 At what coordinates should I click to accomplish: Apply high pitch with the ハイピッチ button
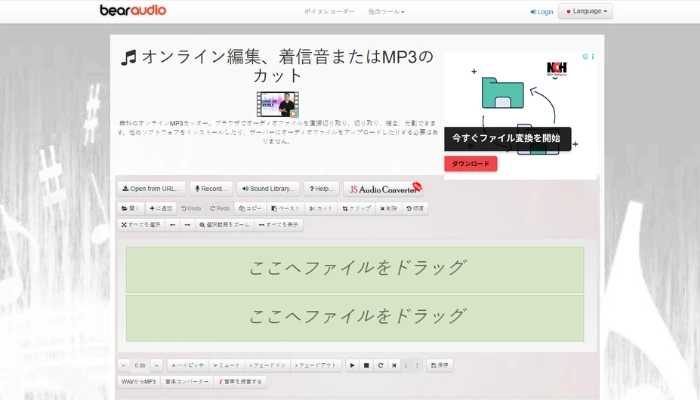click(188, 365)
